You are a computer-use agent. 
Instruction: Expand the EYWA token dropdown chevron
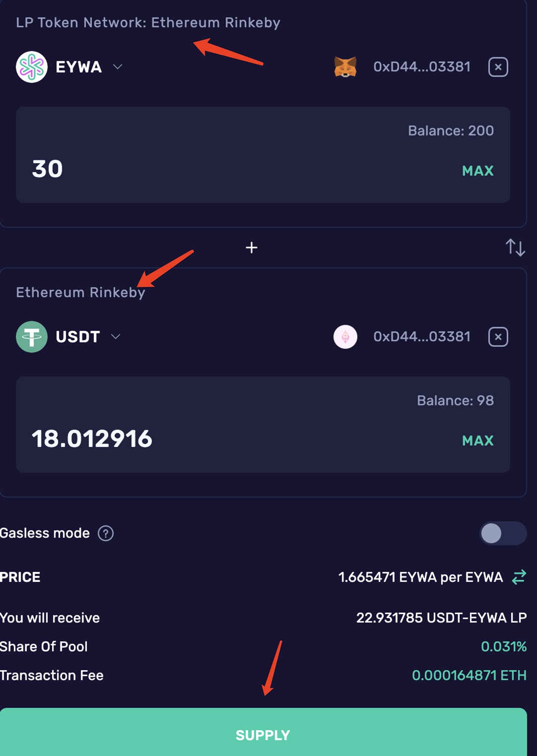point(118,67)
